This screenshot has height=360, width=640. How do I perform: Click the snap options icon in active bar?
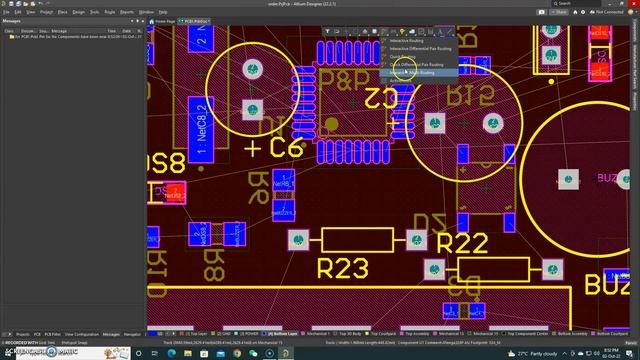[x=337, y=31]
